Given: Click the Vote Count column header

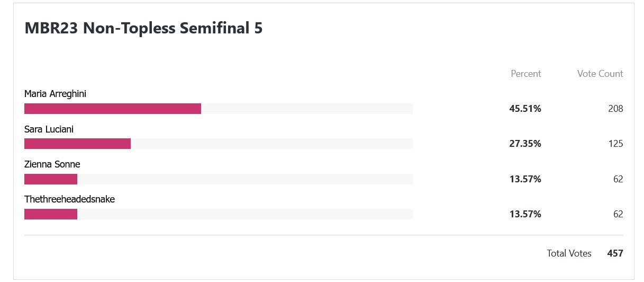Looking at the screenshot, I should pyautogui.click(x=600, y=74).
